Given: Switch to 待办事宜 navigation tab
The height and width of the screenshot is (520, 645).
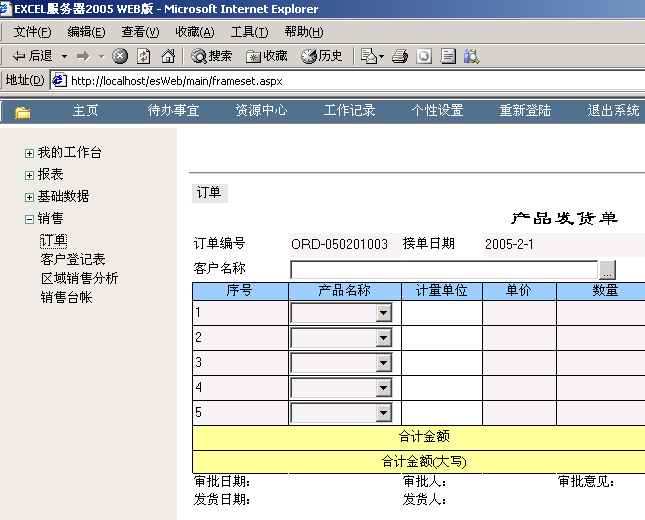Looking at the screenshot, I should click(173, 111).
